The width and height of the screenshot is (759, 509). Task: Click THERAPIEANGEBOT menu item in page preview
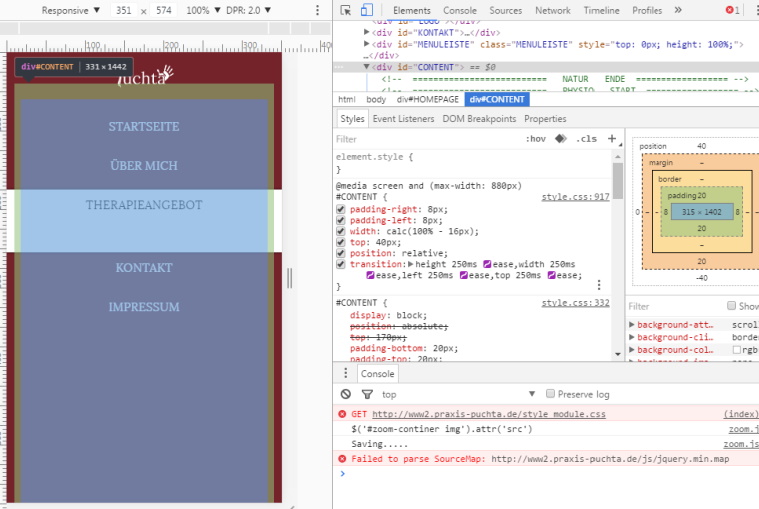[144, 205]
